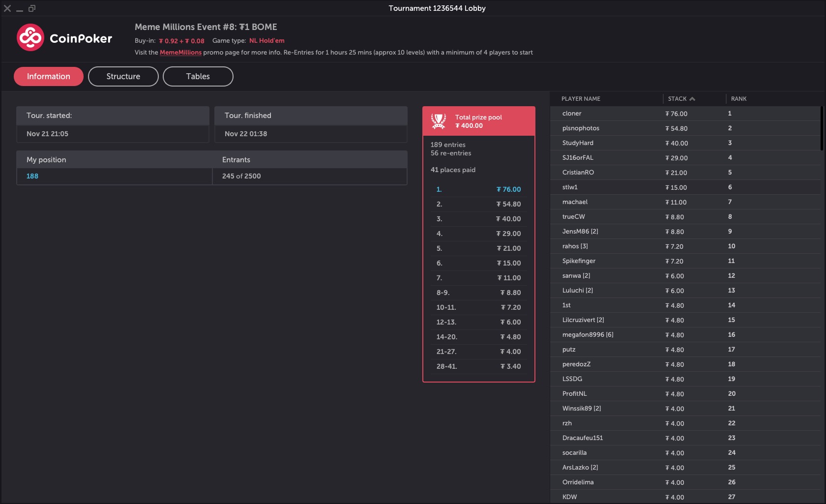
Task: Click the STACK column sort arrow
Action: pos(692,99)
